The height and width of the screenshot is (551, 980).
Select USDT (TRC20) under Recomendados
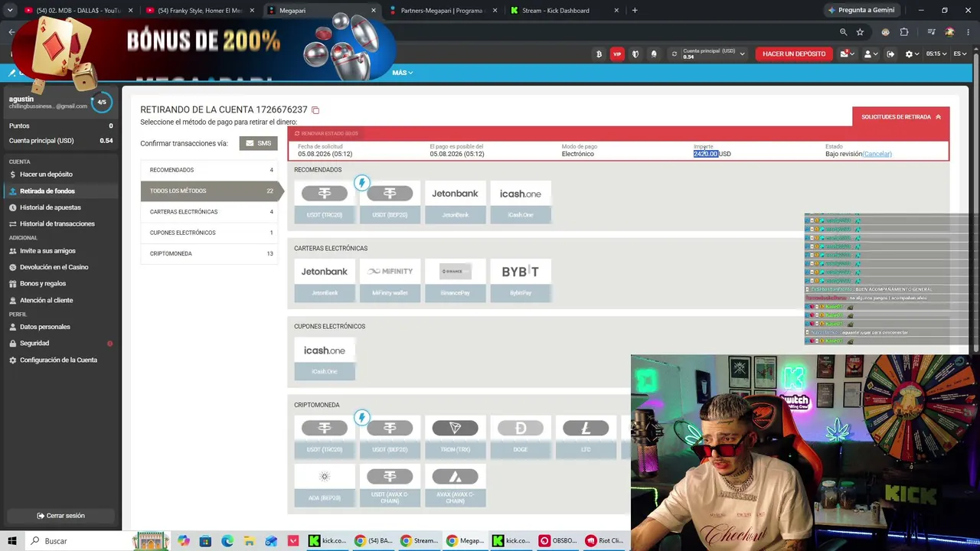[325, 202]
